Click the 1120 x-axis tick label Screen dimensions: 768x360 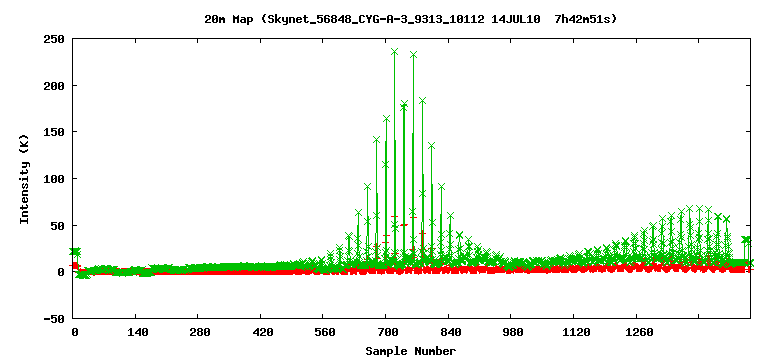pos(576,333)
